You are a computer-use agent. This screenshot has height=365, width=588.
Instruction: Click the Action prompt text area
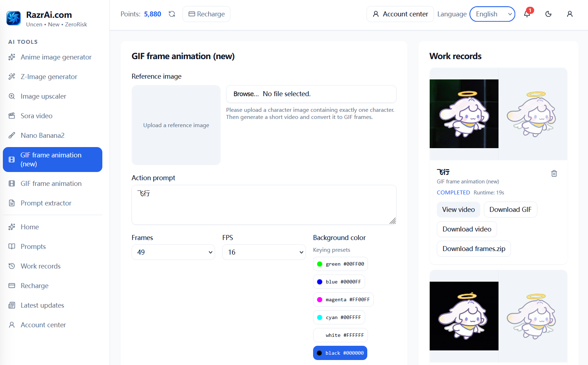tap(264, 205)
